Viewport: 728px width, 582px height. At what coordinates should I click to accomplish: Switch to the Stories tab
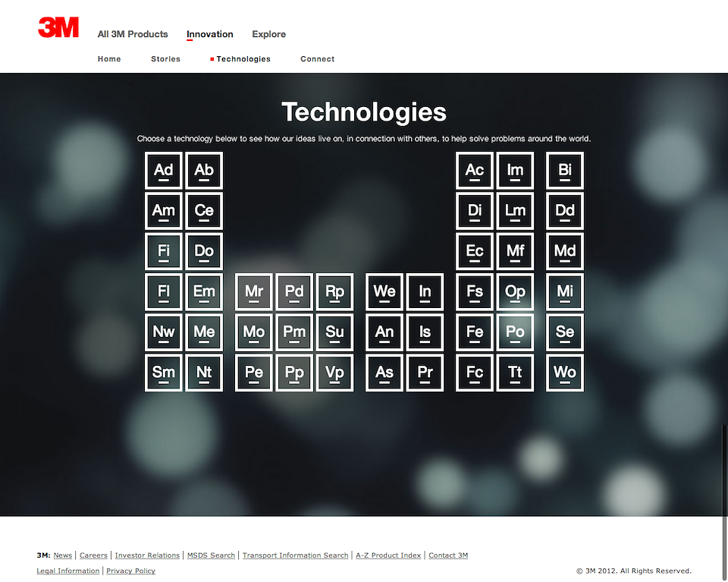pos(165,59)
